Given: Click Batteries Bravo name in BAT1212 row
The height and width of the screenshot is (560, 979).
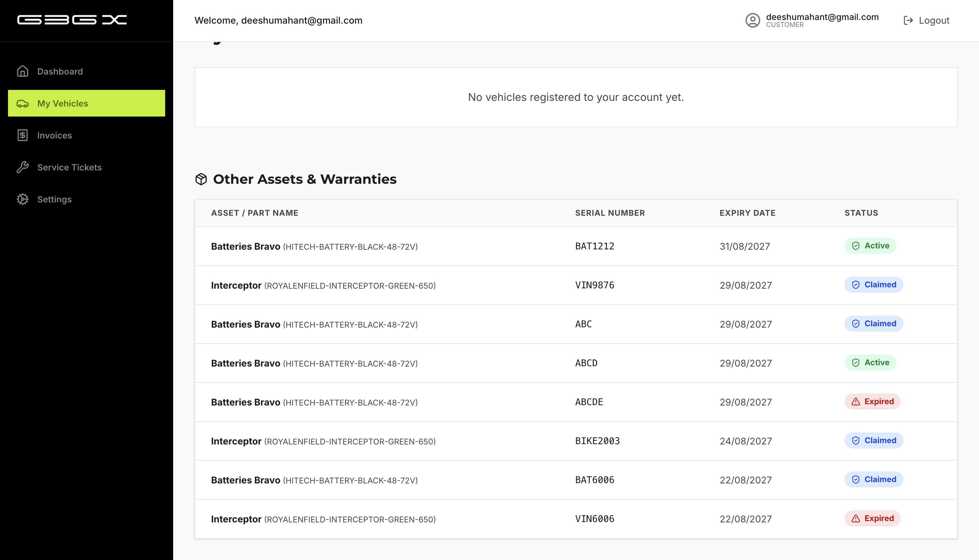Looking at the screenshot, I should tap(245, 246).
